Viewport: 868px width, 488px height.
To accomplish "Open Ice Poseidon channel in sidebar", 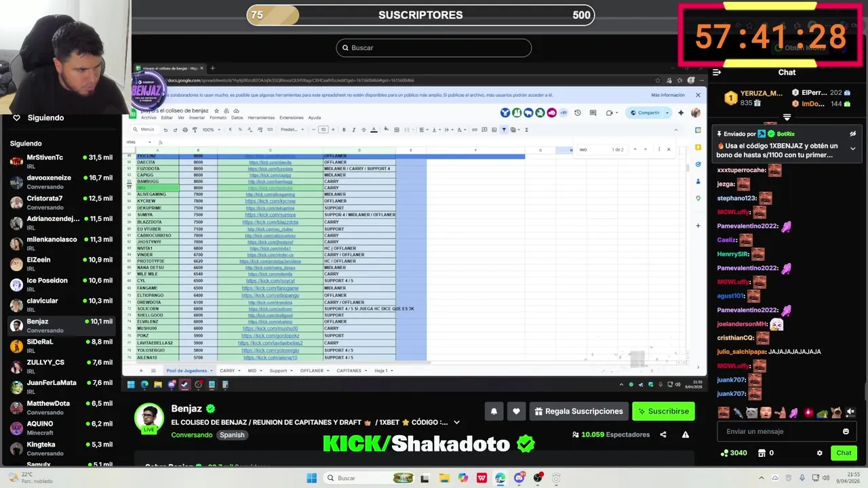I will [61, 284].
